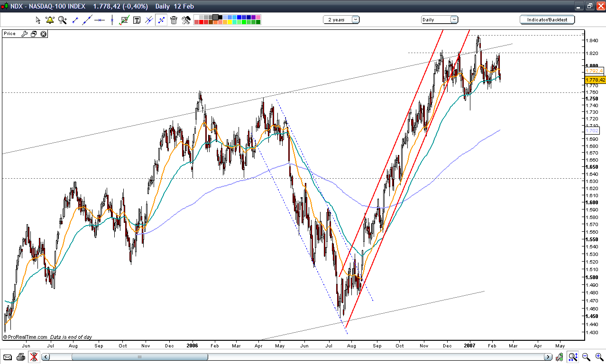Viewport: 606px width, 364px height.
Task: Select the arrow cursor tool
Action: point(38,20)
